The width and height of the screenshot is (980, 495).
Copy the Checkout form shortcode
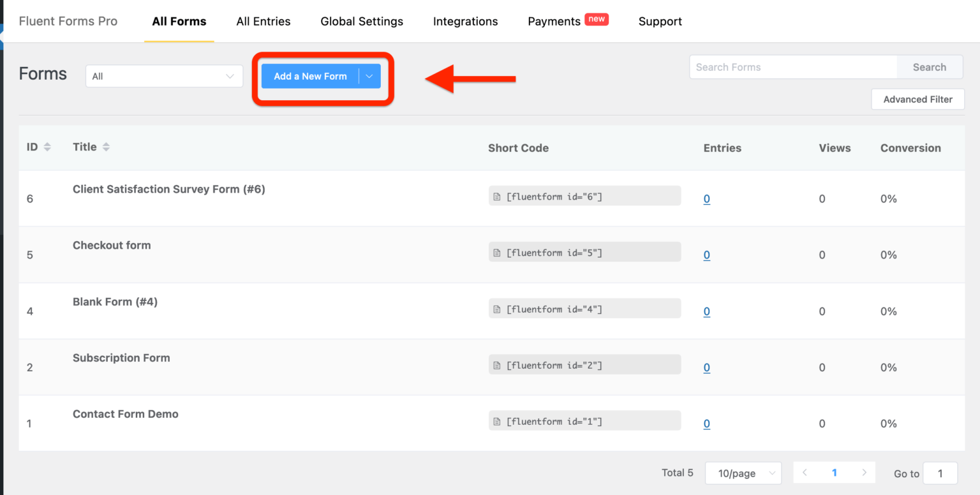coord(584,251)
